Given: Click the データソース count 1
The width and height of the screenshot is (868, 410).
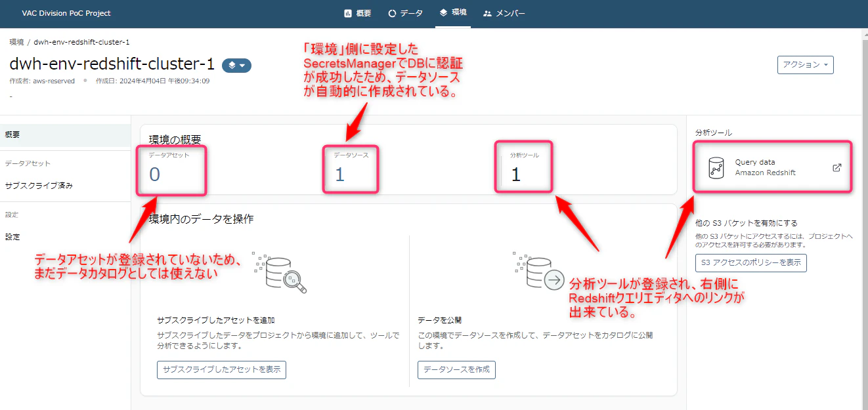Looking at the screenshot, I should (x=339, y=174).
